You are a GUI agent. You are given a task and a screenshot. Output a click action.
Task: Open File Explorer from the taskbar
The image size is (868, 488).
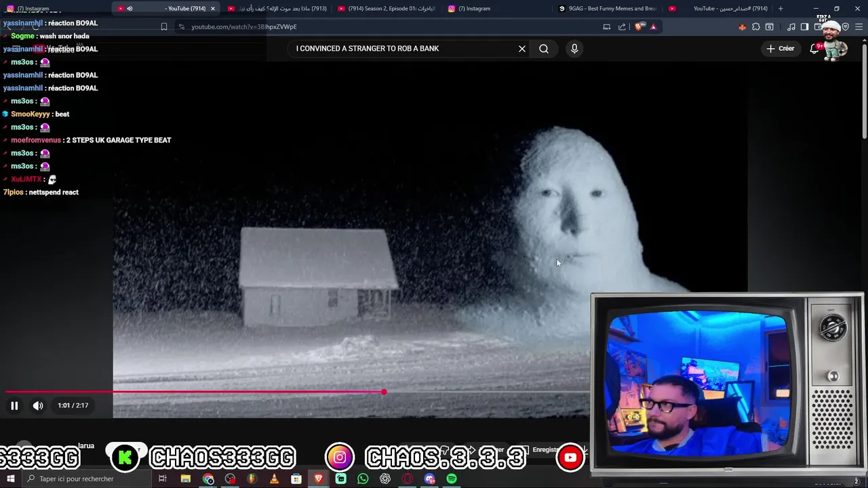(x=186, y=479)
